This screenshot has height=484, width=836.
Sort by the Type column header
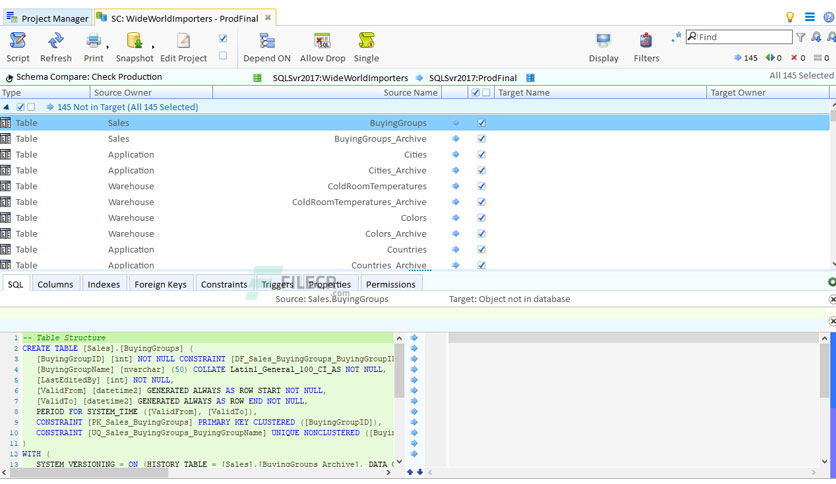click(45, 93)
